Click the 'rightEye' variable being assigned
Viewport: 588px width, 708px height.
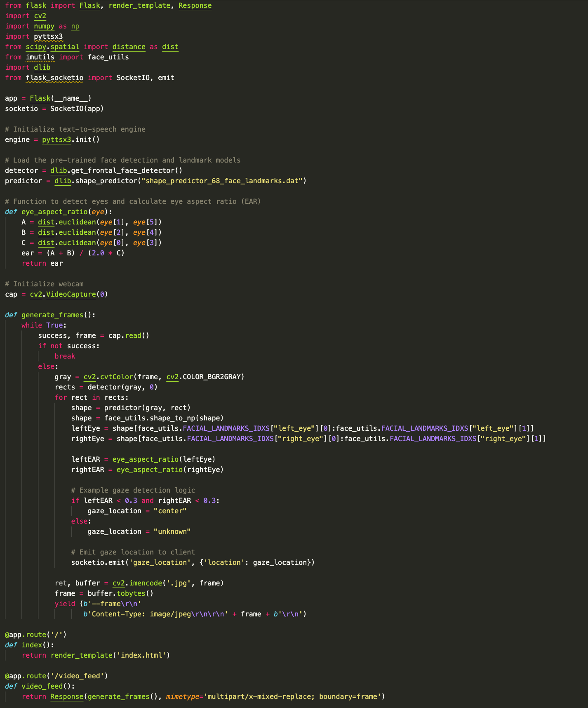tap(87, 439)
